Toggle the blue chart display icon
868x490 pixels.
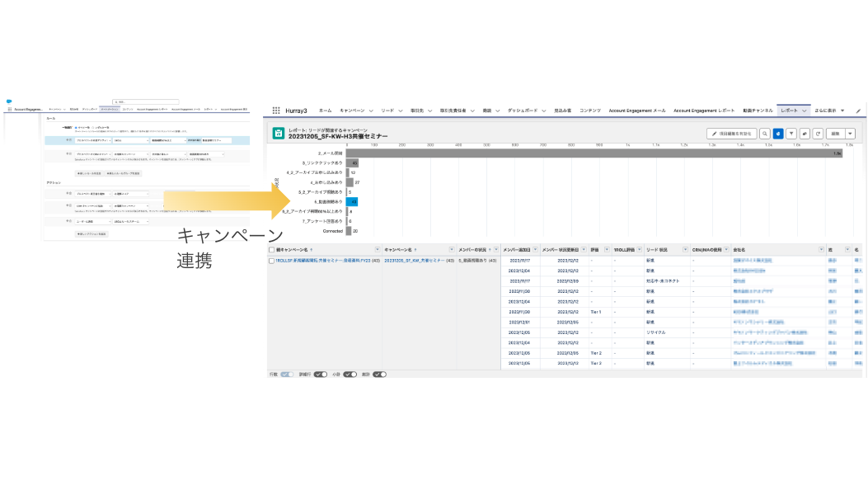coord(778,133)
